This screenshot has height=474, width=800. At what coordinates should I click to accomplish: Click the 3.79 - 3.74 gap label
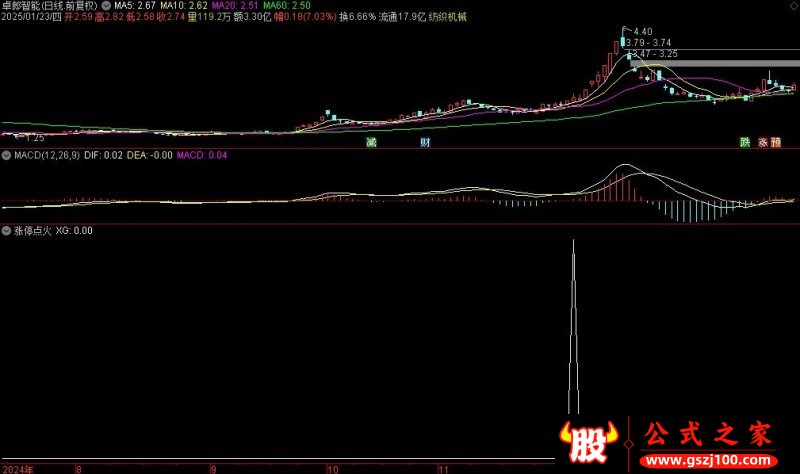[x=648, y=43]
